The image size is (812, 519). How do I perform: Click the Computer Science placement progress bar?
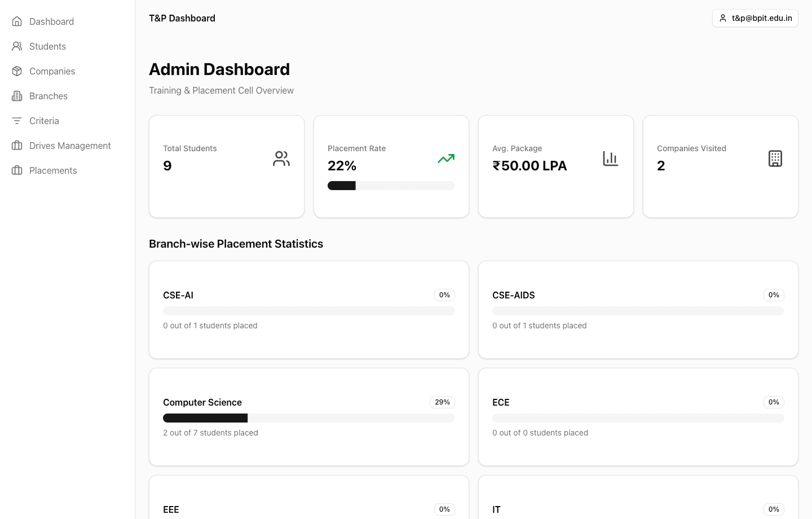coord(309,418)
